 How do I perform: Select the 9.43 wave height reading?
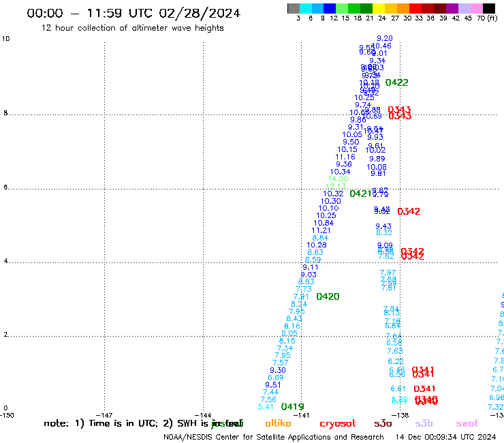tap(383, 226)
